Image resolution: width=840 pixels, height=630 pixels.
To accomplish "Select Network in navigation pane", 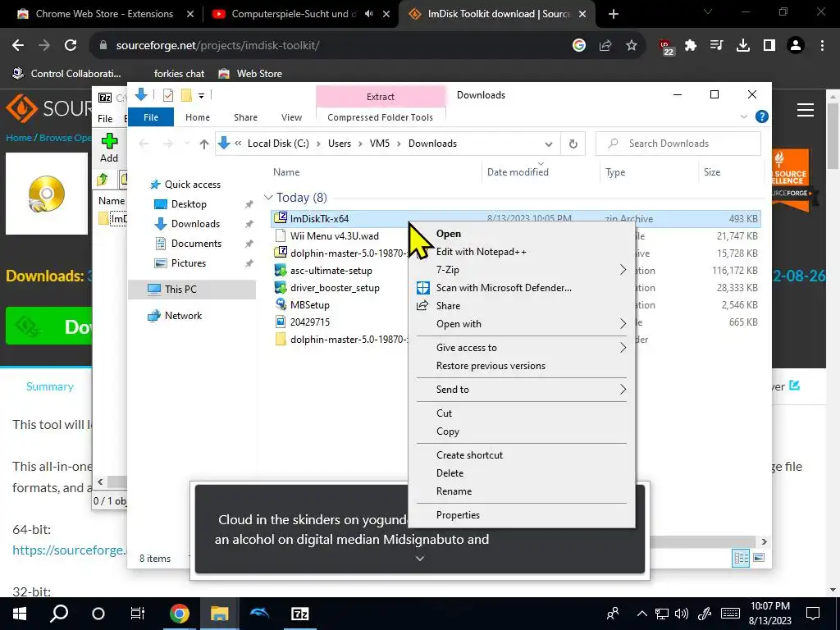I will point(183,316).
